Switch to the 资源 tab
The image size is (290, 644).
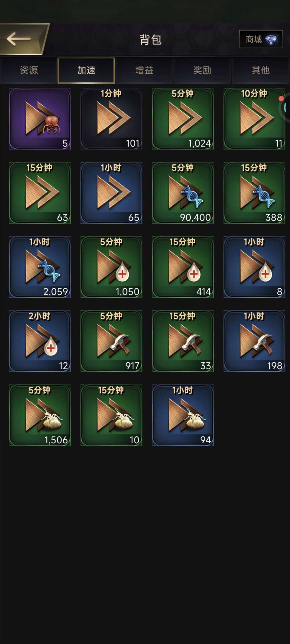point(29,70)
